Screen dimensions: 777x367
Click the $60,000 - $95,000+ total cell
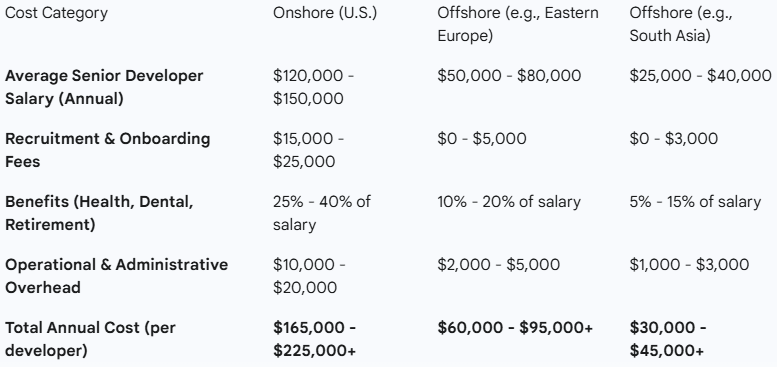[x=515, y=327]
